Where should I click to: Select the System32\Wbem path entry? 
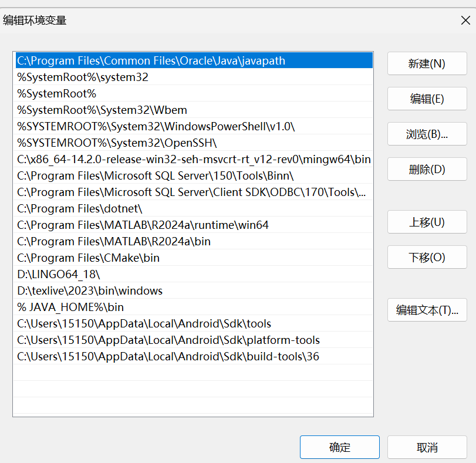[x=194, y=110]
